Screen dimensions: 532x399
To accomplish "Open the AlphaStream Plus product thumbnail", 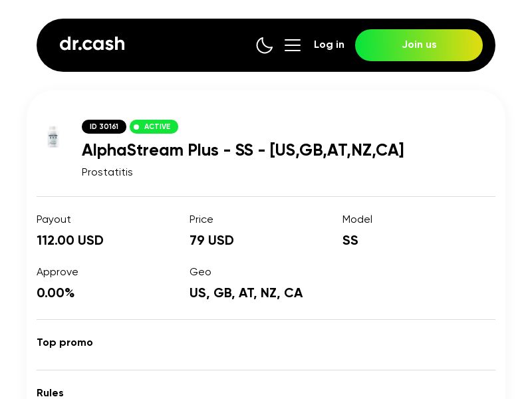I will 53,137.
